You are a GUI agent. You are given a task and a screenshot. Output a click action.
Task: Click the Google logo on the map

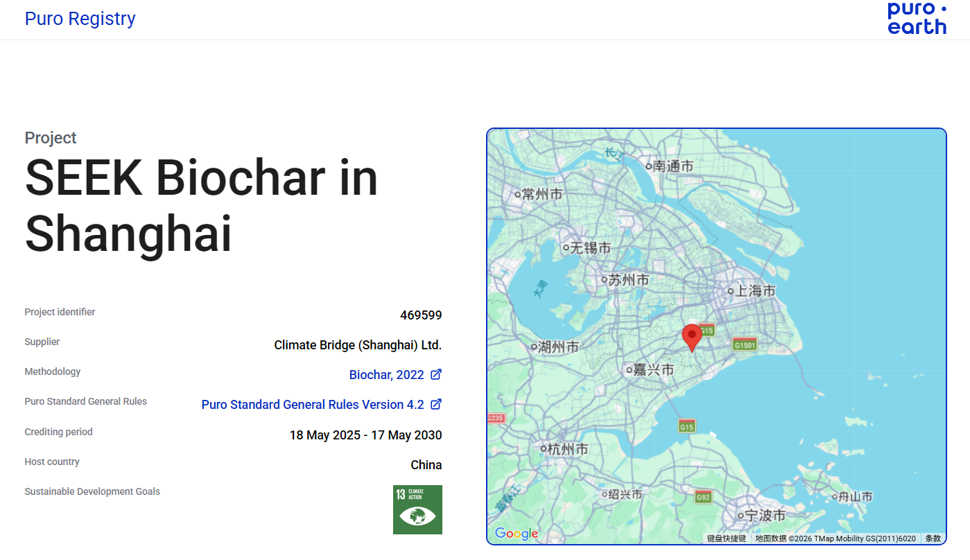[x=516, y=534]
